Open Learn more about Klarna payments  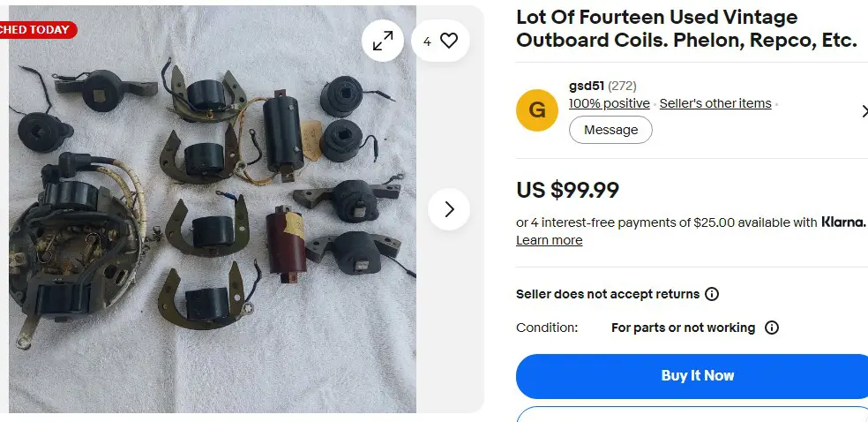[x=550, y=240]
